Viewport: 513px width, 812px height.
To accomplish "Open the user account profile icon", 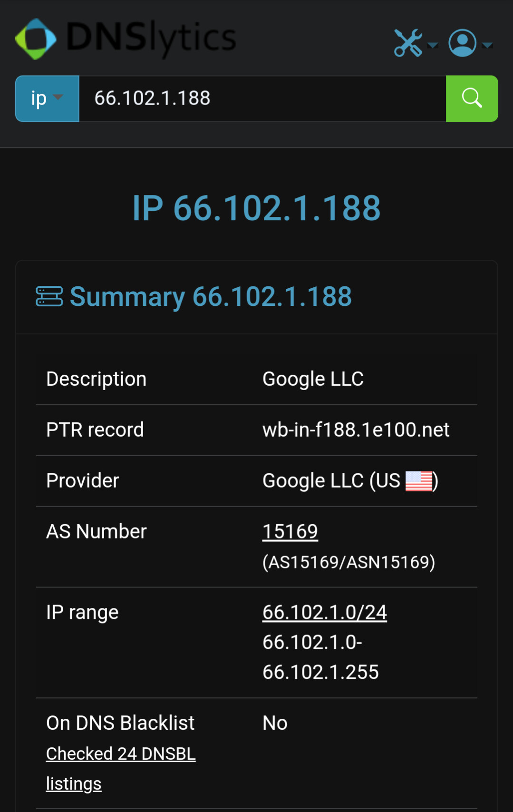I will pyautogui.click(x=462, y=43).
